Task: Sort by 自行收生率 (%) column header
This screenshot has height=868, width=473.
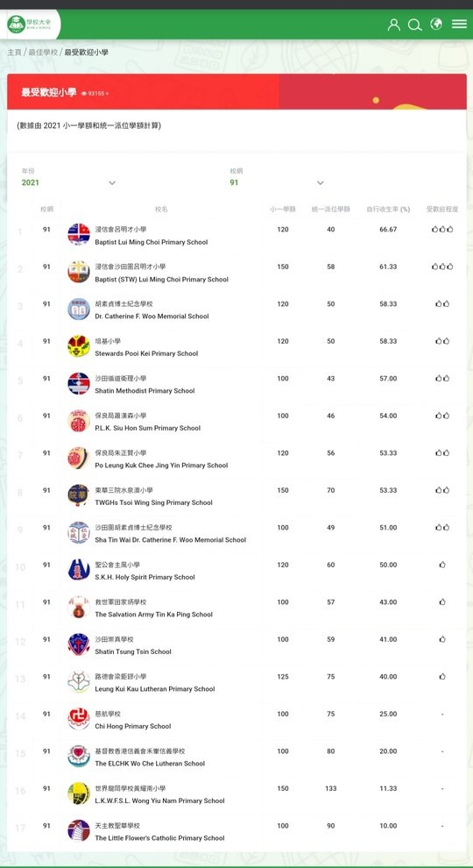Action: (x=388, y=210)
